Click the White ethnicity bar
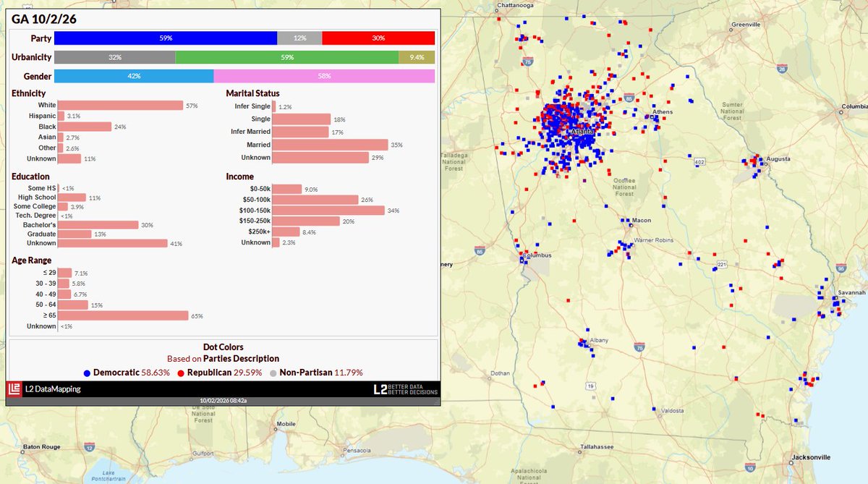This screenshot has width=868, height=484. [x=120, y=106]
